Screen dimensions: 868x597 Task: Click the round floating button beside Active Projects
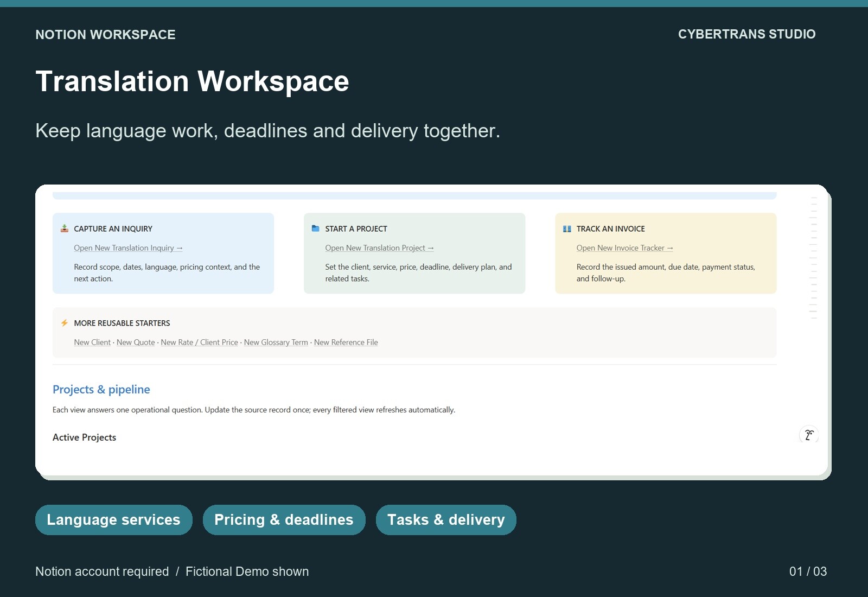point(809,435)
